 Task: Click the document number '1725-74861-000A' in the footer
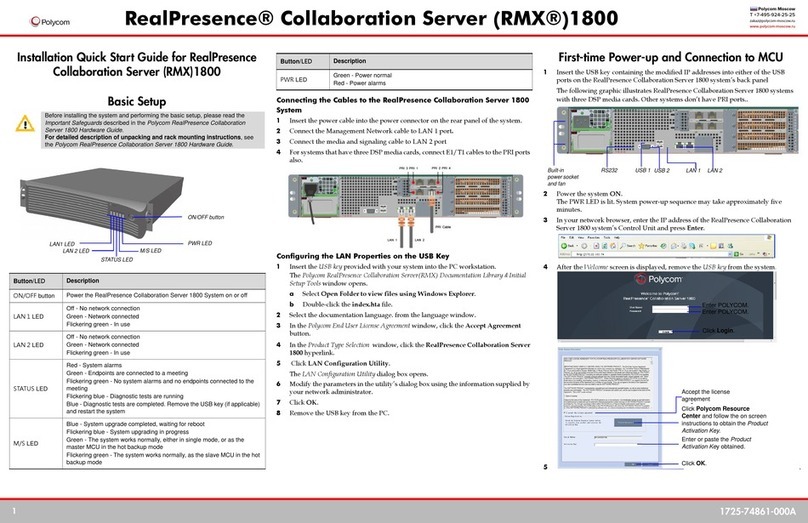pos(758,512)
